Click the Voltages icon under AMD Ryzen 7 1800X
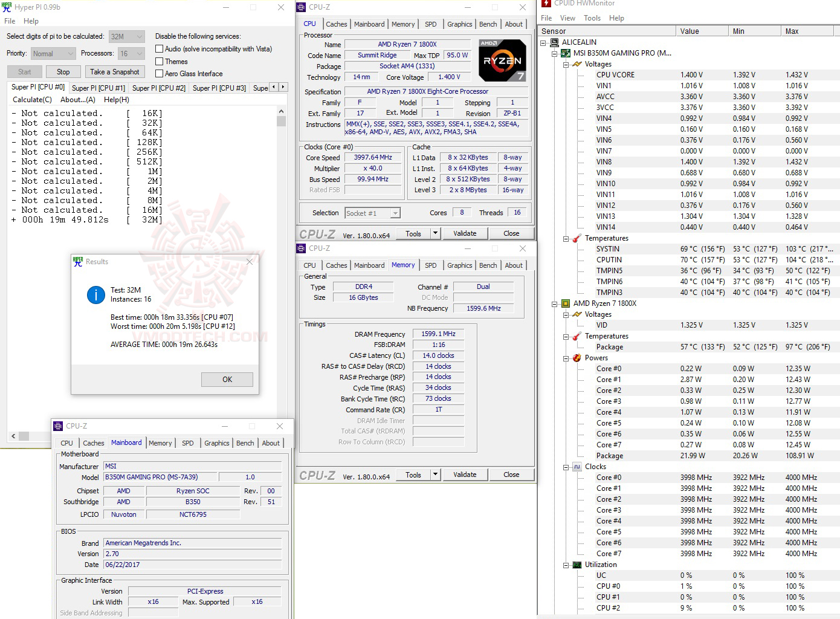This screenshot has width=840, height=619. coord(577,314)
